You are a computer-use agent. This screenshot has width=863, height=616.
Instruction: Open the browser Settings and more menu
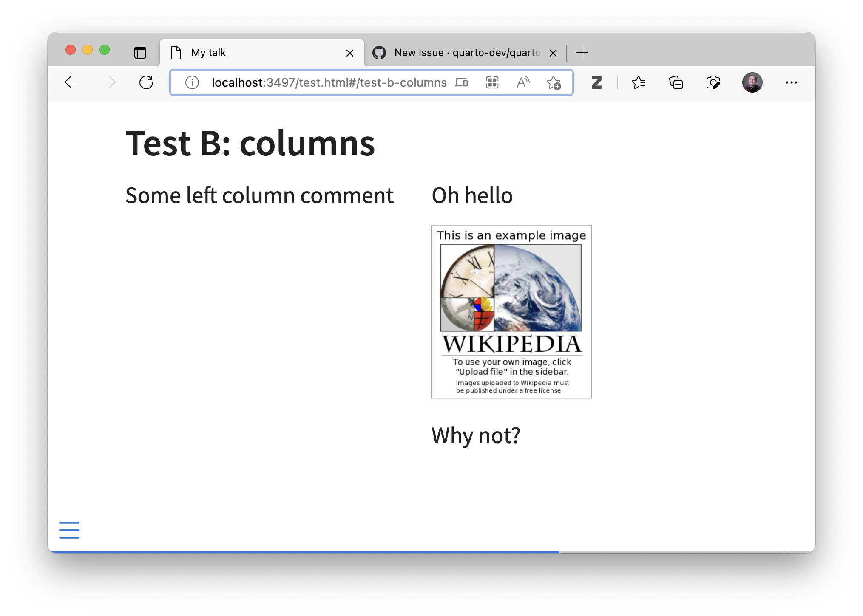click(x=792, y=82)
